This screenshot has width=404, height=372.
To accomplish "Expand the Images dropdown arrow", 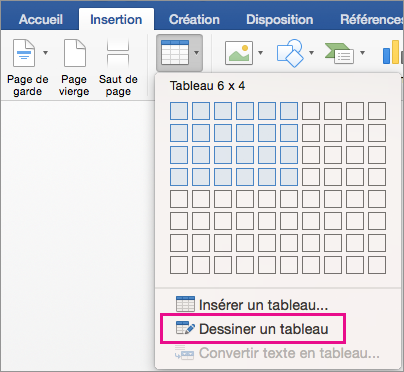I will [261, 53].
